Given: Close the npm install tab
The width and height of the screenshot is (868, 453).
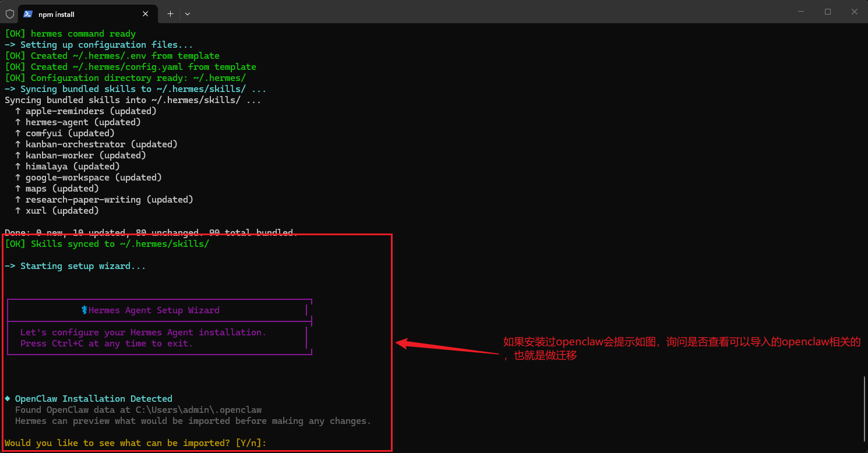Looking at the screenshot, I should pos(146,13).
